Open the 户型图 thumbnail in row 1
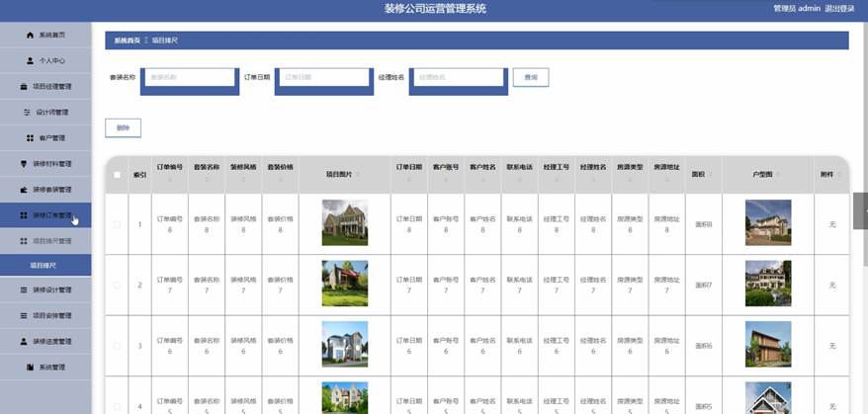The height and width of the screenshot is (414, 868). pos(768,222)
